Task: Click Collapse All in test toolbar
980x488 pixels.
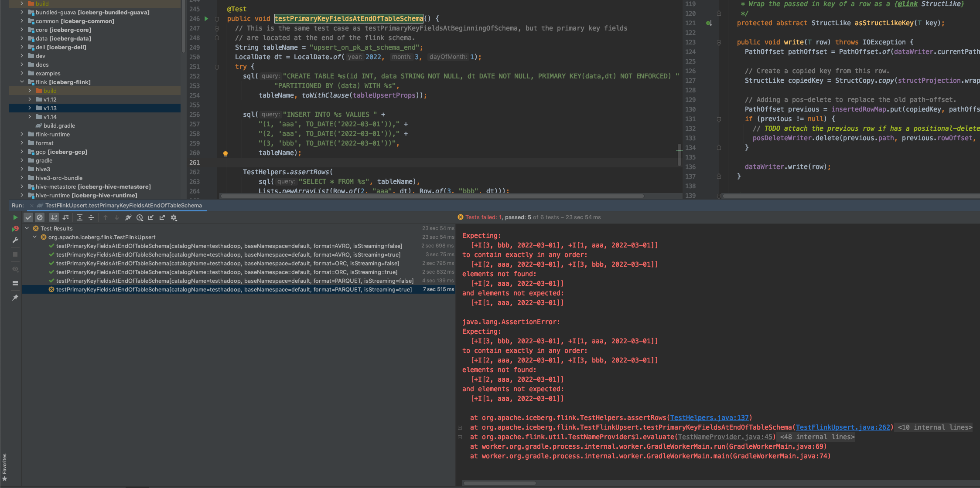Action: [91, 217]
